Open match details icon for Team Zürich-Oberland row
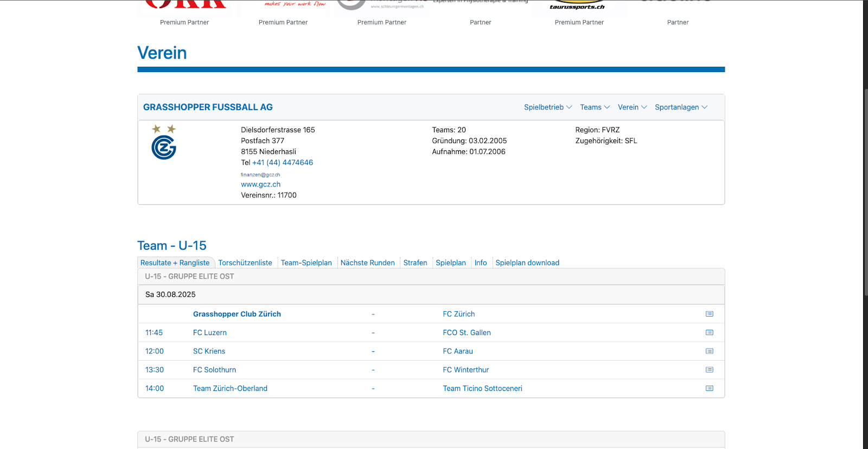This screenshot has width=868, height=449. tap(709, 388)
